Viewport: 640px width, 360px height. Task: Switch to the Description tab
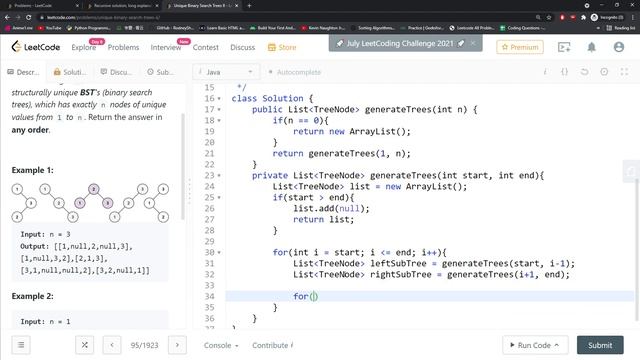(x=23, y=72)
